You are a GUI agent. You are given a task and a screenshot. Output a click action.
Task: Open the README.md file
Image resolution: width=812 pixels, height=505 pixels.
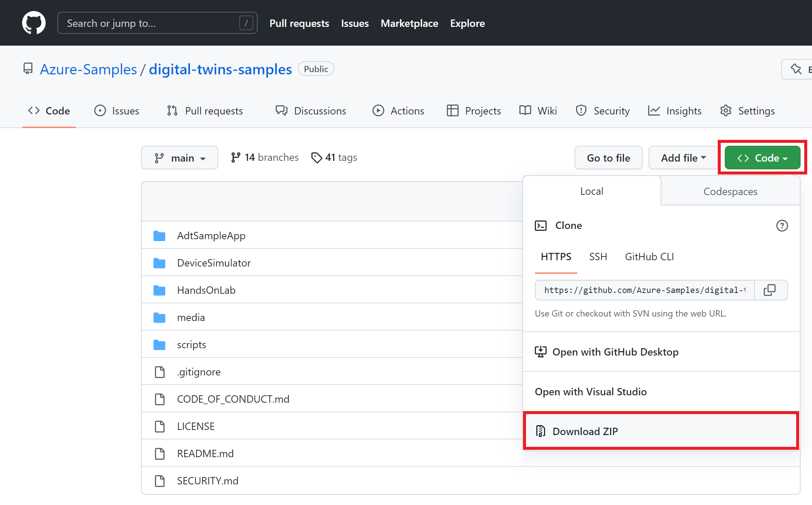point(205,453)
